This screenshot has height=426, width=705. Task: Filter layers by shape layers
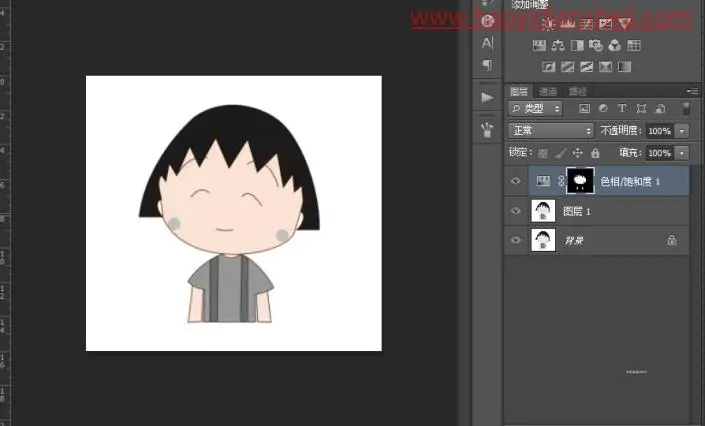point(641,108)
